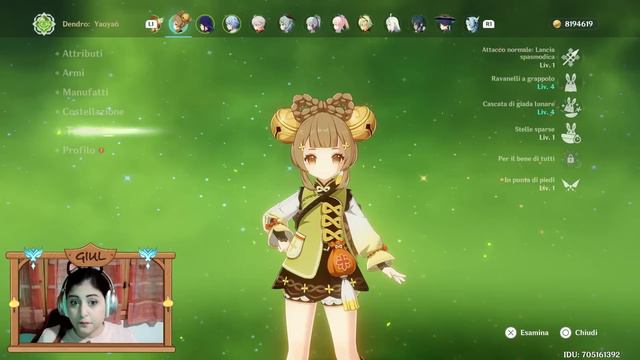Image resolution: width=640 pixels, height=360 pixels.
Task: Open the Costellazione menu entry
Action: 93,111
